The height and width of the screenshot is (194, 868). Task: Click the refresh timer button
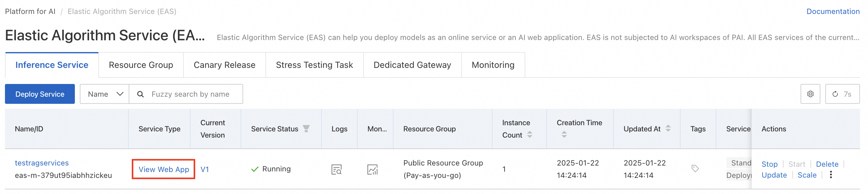[842, 94]
